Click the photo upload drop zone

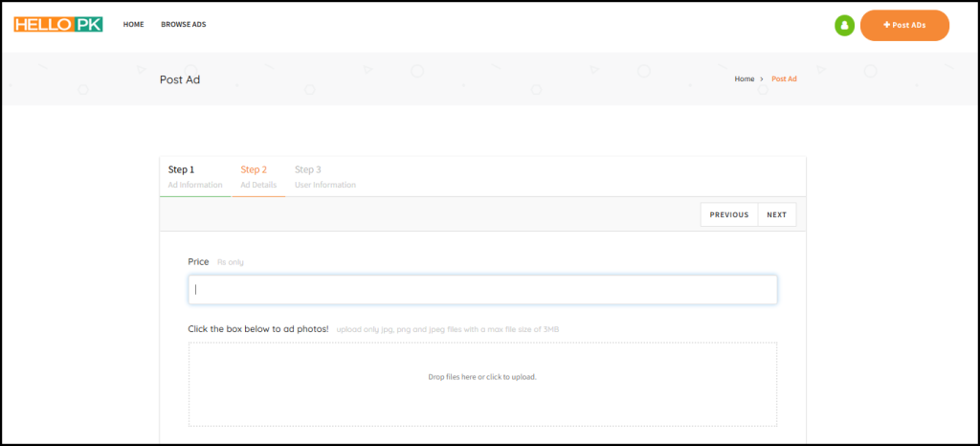[482, 383]
